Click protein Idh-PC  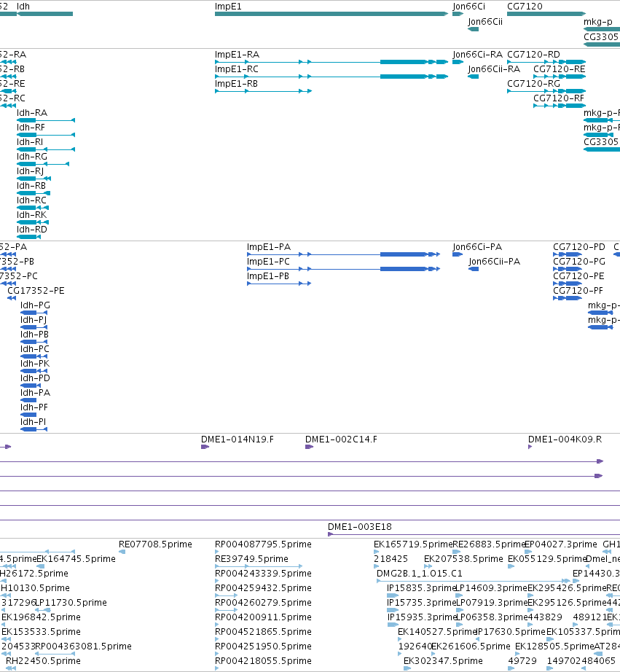point(34,356)
